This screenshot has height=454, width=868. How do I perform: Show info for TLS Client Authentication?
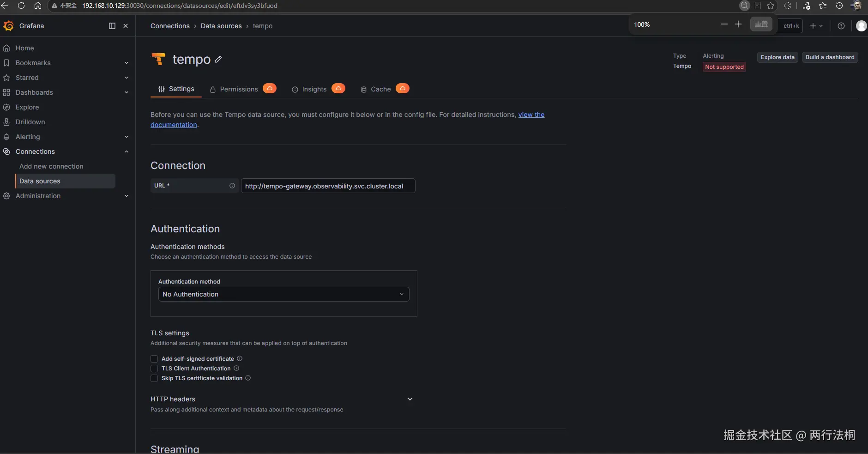point(236,368)
